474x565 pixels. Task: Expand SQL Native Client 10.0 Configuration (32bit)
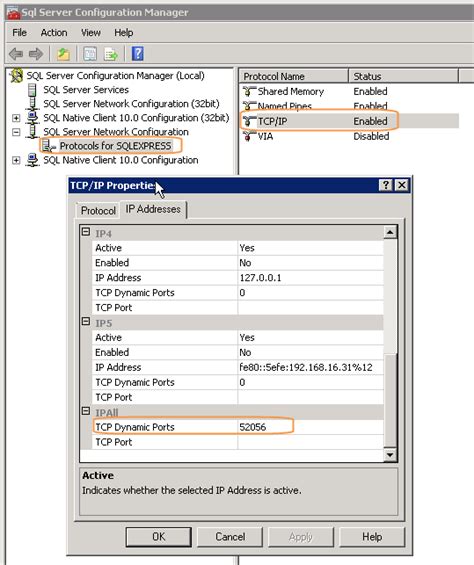(16, 118)
